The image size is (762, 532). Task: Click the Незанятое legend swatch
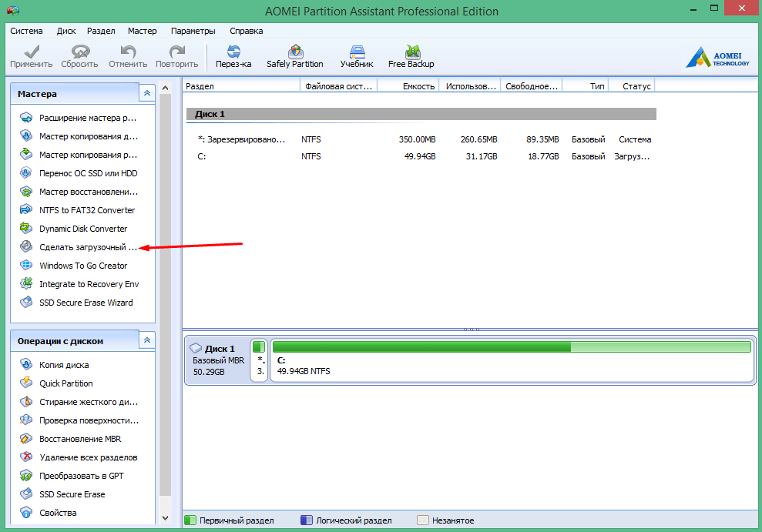pos(423,520)
